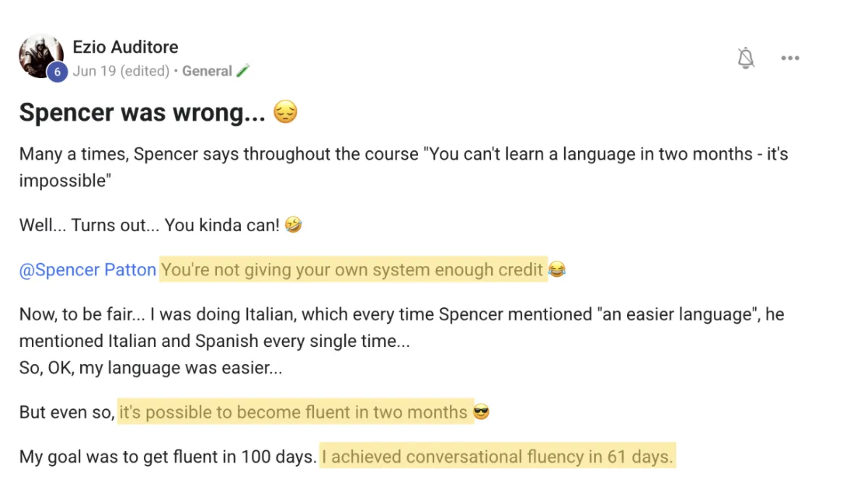The image size is (868, 490).
Task: Click the pensive face emoji in title
Action: pos(286,113)
